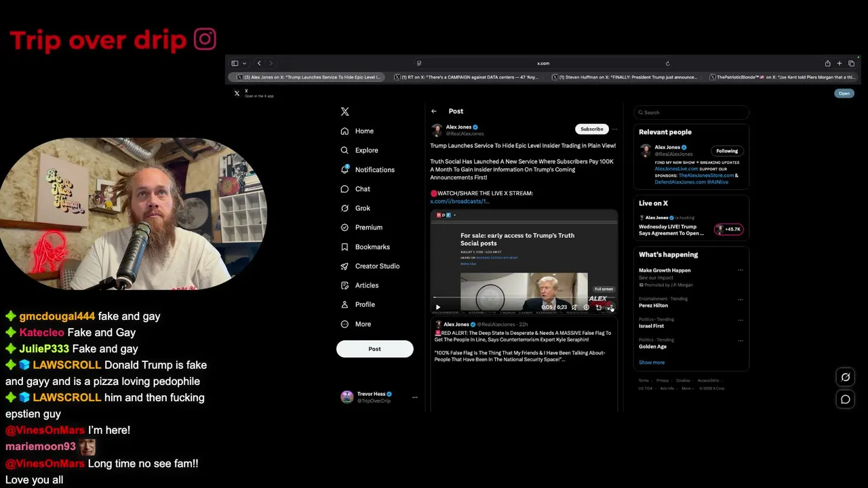Open a new tab with plus icon
This screenshot has width=868, height=488.
840,64
